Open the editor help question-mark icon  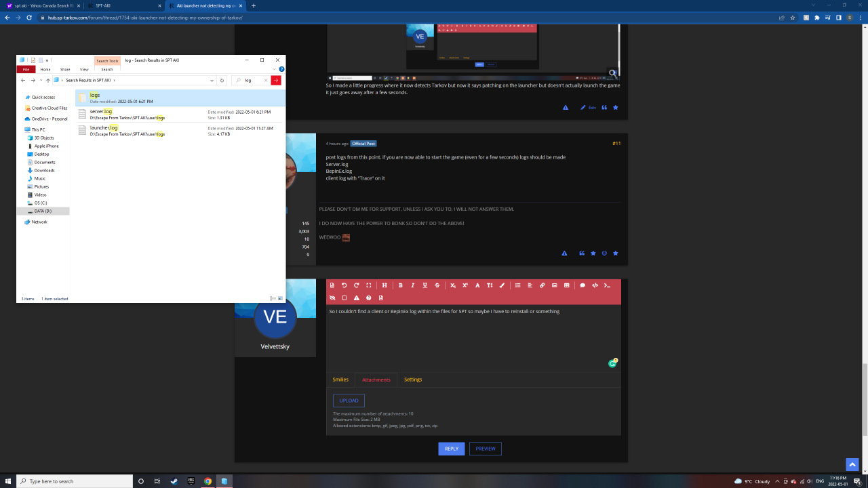pyautogui.click(x=368, y=298)
